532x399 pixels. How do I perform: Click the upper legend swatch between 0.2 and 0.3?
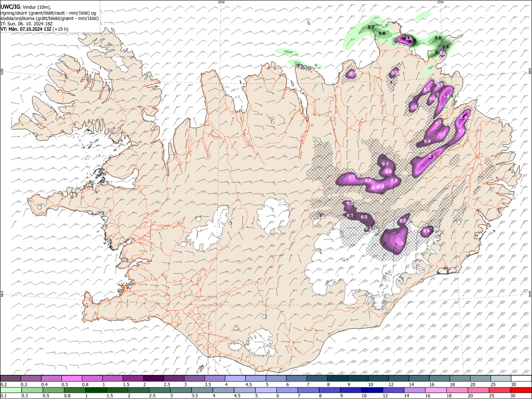coord(11,378)
